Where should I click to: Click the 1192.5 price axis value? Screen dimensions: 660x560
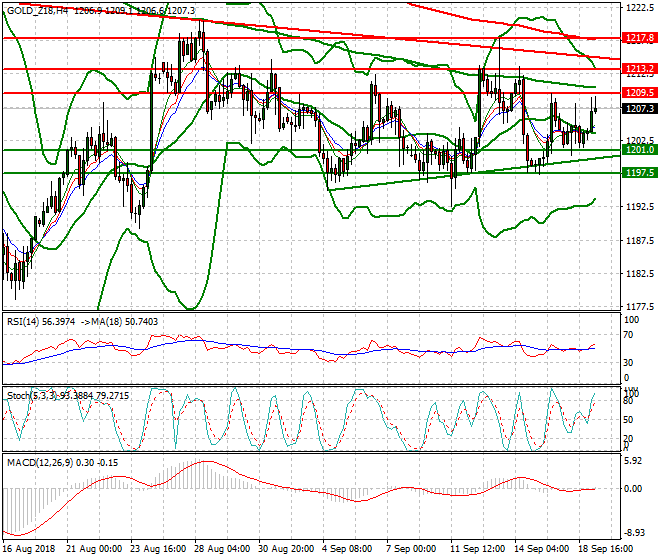[640, 207]
